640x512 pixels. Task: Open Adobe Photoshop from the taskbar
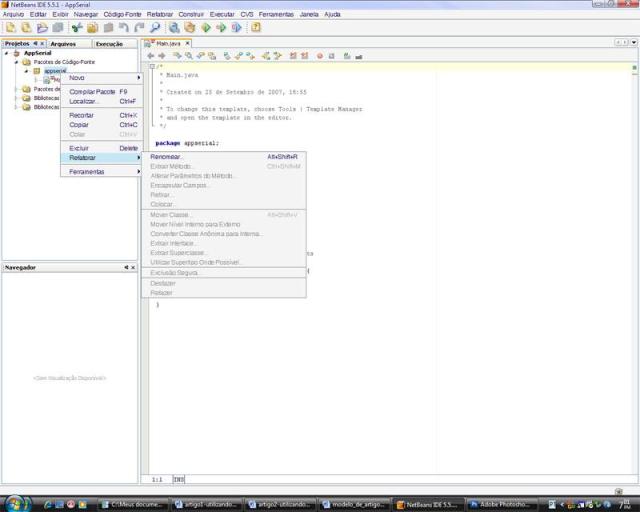tap(500, 505)
